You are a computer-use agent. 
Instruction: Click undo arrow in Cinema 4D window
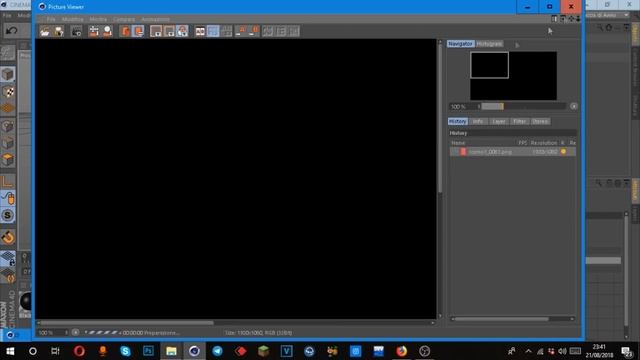tap(11, 31)
